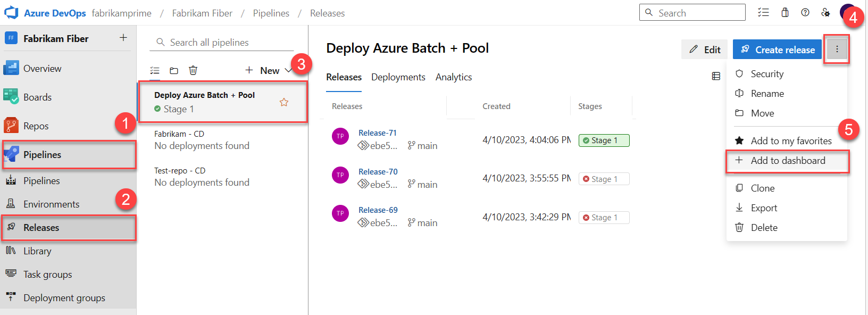The width and height of the screenshot is (868, 315).
Task: Choose Clone from the context menu
Action: point(762,188)
